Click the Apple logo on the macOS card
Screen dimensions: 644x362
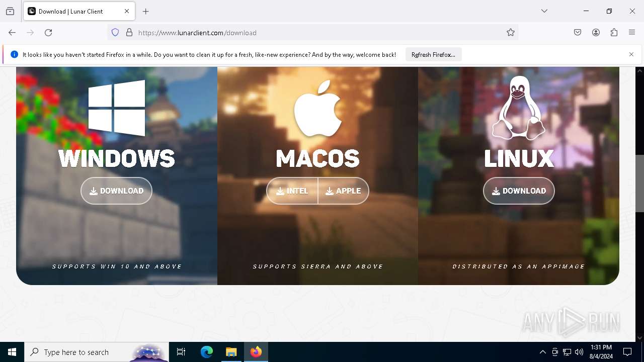317,108
